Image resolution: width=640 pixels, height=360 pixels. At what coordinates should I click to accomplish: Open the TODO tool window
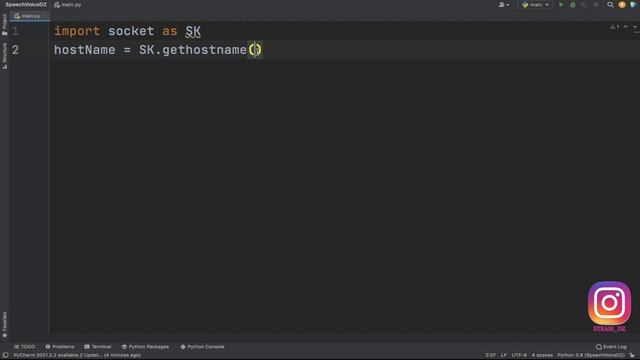(24, 347)
